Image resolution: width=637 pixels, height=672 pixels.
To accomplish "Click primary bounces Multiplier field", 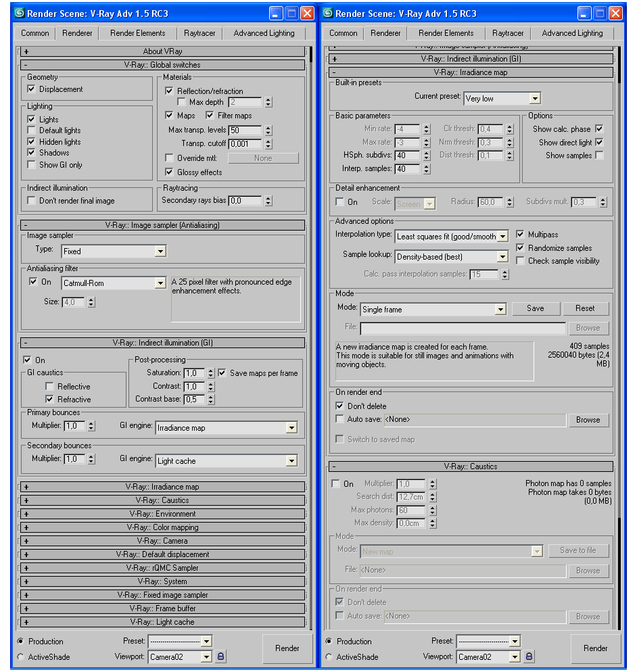I will 75,426.
